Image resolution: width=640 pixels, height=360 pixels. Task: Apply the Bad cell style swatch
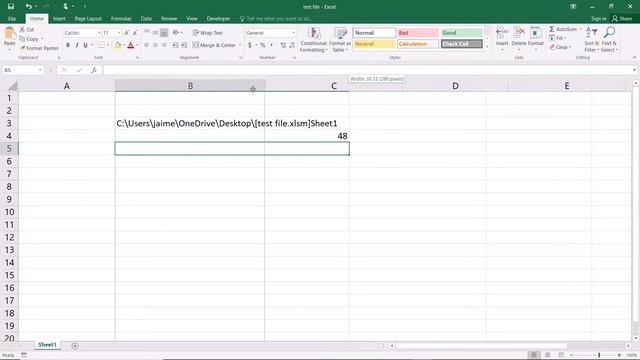tap(418, 33)
